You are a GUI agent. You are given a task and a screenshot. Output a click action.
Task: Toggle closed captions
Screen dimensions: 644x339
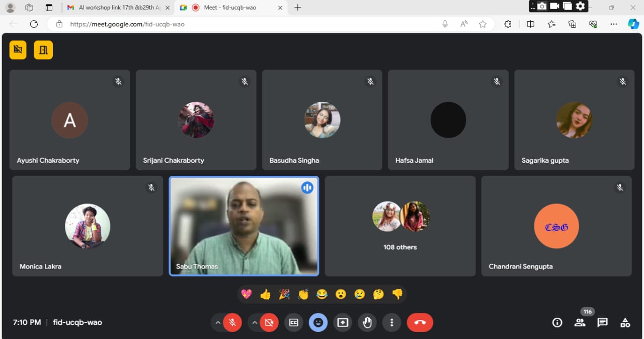point(293,322)
